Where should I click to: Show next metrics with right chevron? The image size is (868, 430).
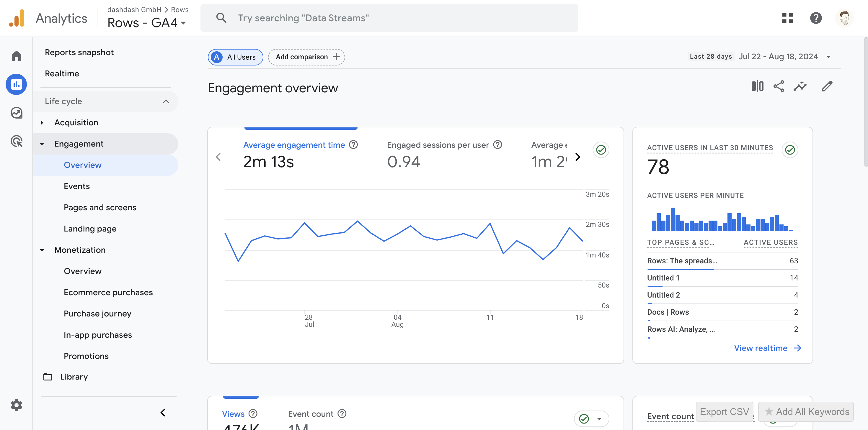point(578,157)
